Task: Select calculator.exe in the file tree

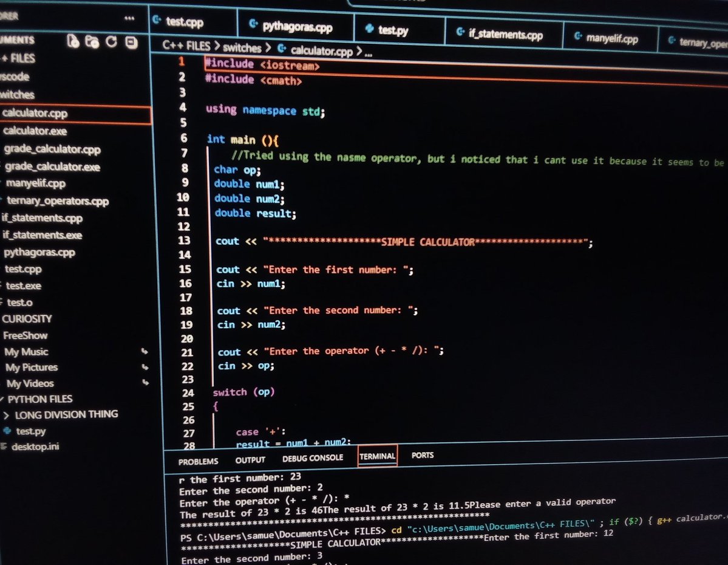Action: [35, 131]
